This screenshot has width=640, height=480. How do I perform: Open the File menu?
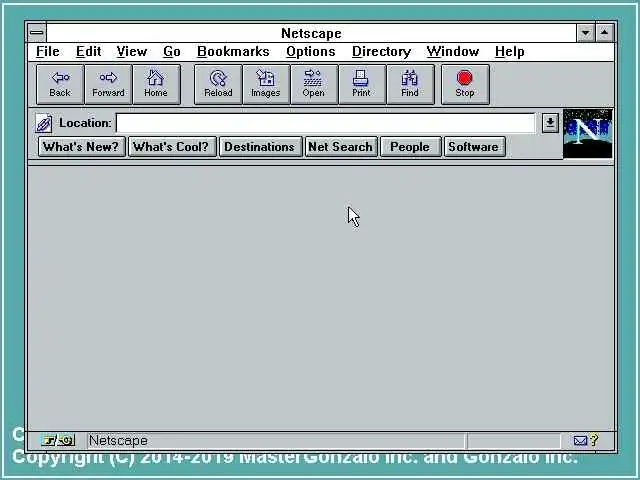pos(48,51)
